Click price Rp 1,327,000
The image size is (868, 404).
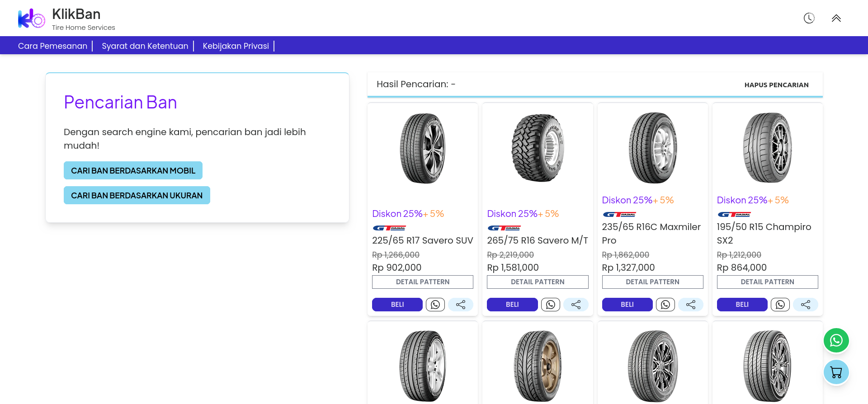coord(628,268)
